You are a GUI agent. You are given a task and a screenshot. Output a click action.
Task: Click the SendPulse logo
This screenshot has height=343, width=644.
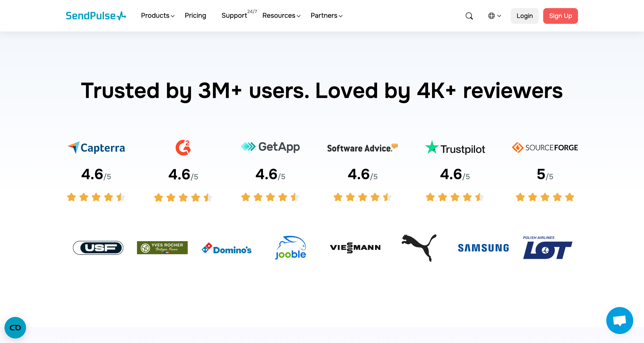[x=96, y=16]
